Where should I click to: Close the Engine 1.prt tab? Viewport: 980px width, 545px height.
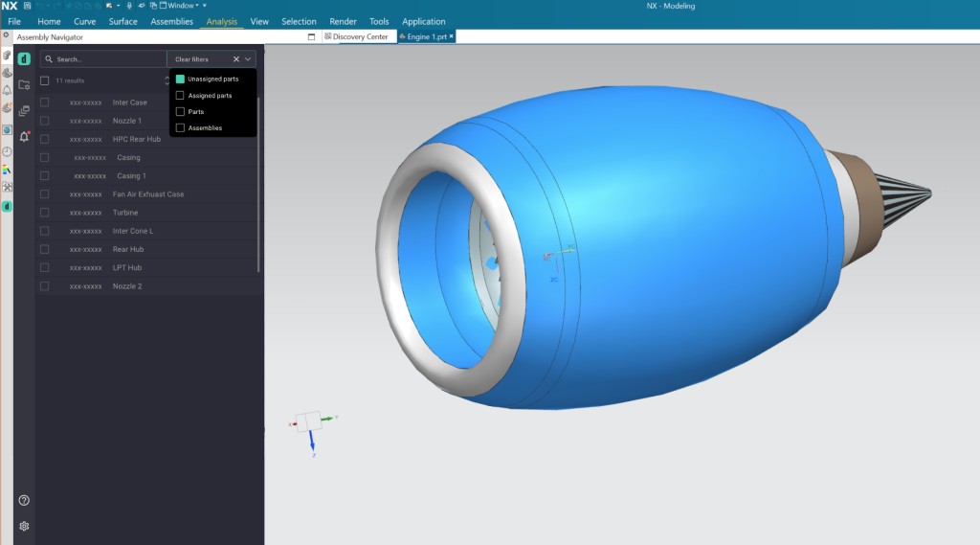[452, 36]
